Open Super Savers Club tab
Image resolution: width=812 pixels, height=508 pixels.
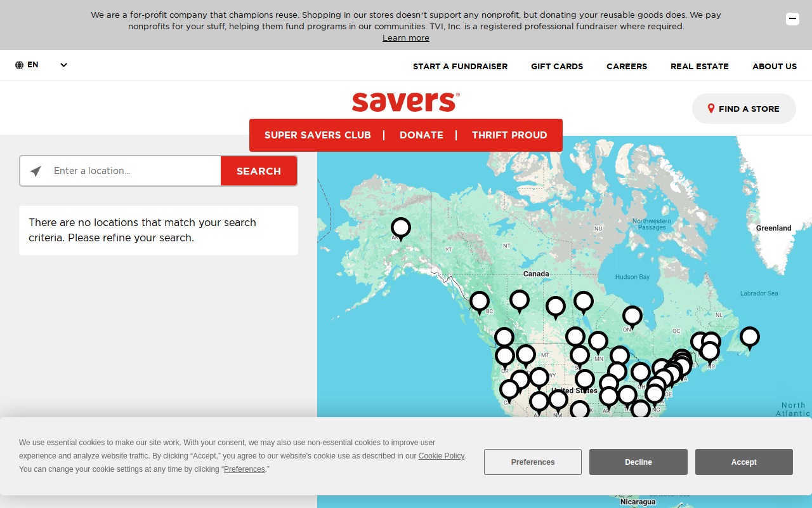click(318, 135)
